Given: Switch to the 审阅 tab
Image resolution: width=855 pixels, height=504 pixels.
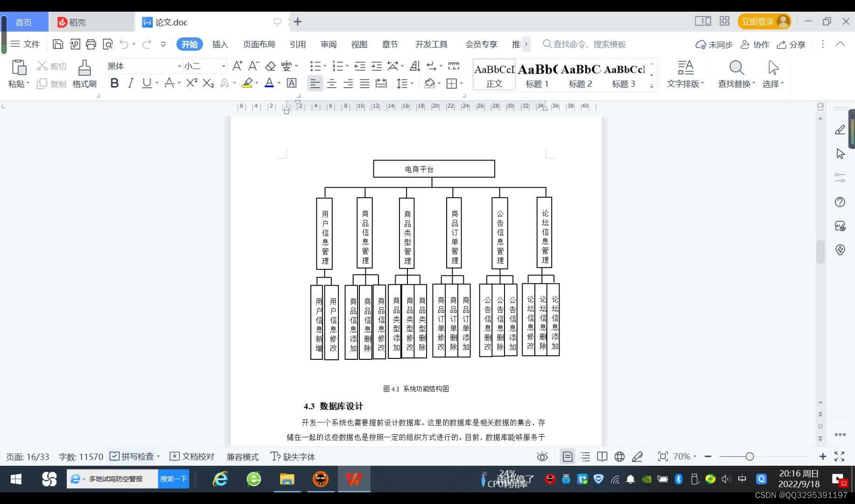Looking at the screenshot, I should coord(328,44).
